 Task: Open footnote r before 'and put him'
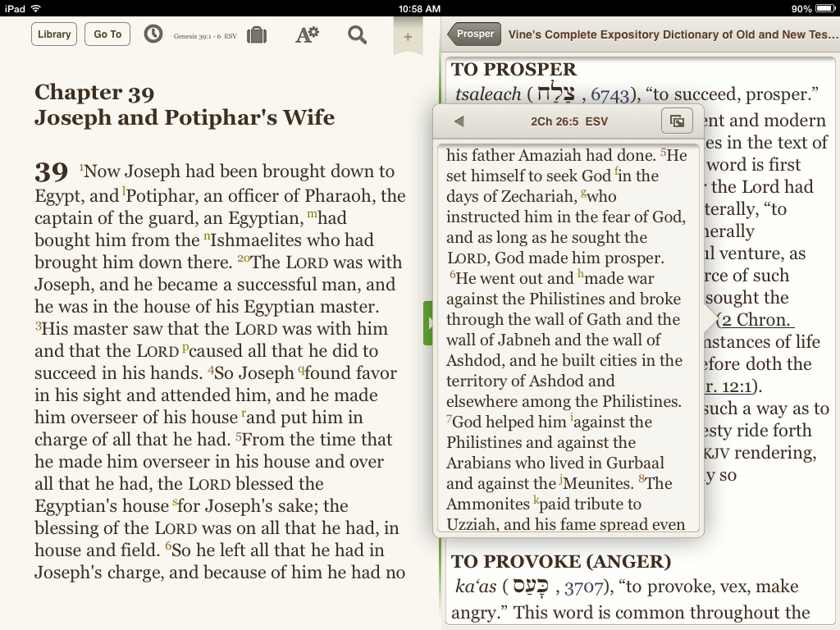click(x=244, y=413)
